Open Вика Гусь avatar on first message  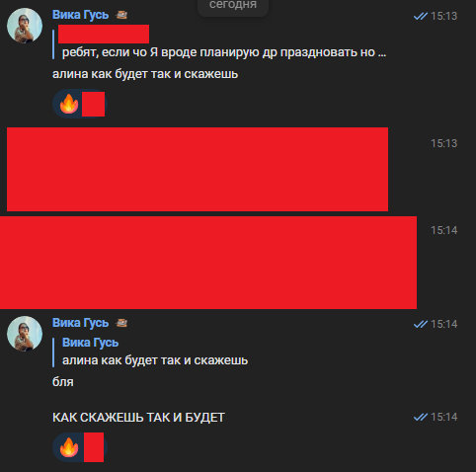[x=25, y=26]
